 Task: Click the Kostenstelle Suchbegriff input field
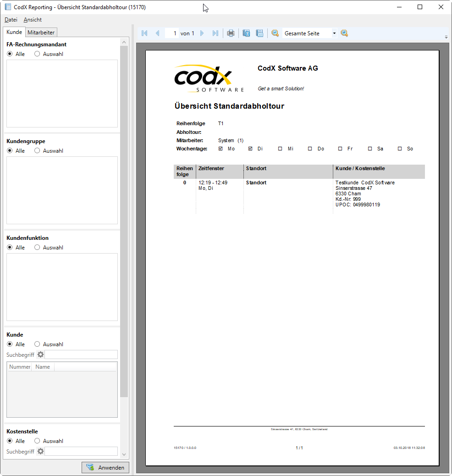tap(81, 451)
